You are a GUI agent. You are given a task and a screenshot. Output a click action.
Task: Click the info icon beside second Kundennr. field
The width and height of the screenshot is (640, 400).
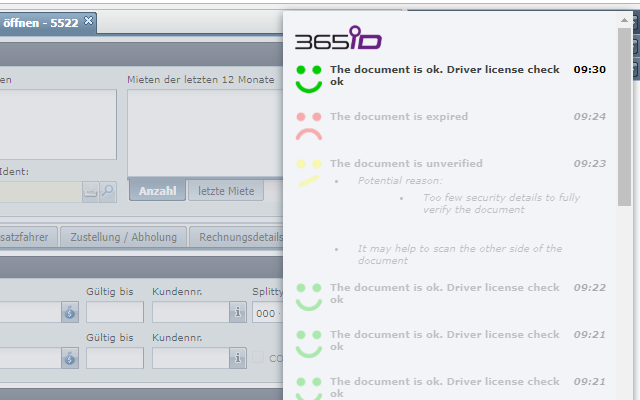click(x=238, y=358)
